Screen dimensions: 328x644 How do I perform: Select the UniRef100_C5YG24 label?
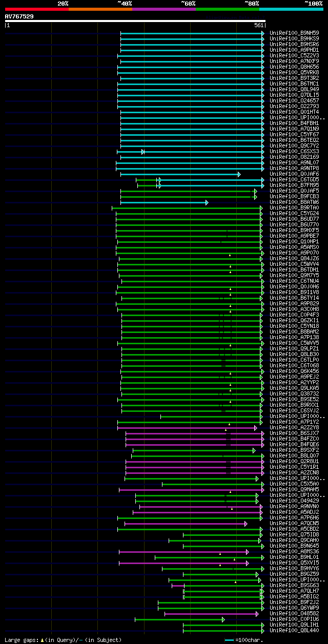click(294, 213)
